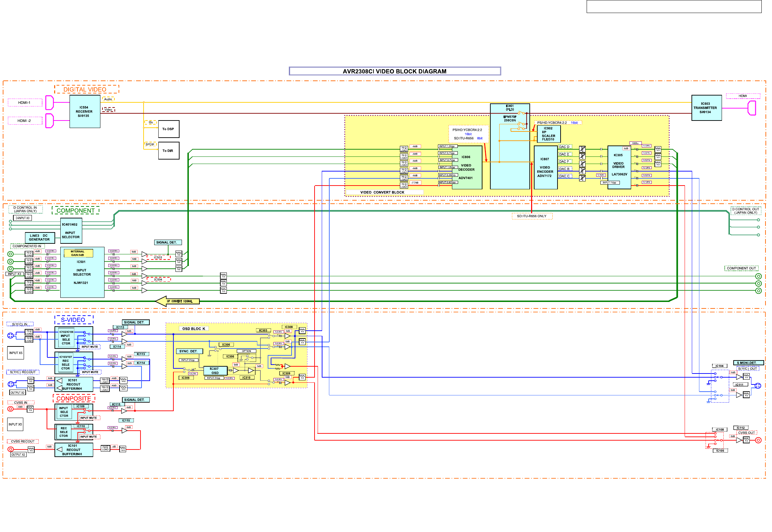Image resolution: width=772 pixels, height=532 pixels.
Task: Click the D-INPUT X3 box
Action: pyautogui.click(x=23, y=218)
